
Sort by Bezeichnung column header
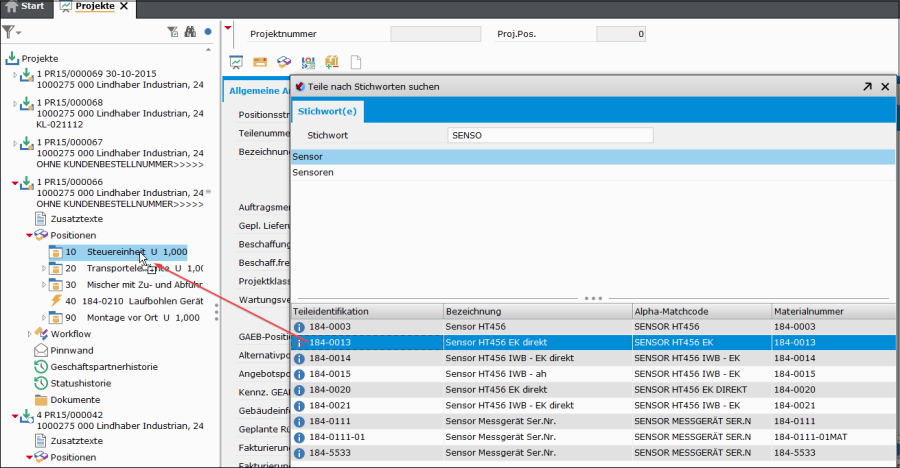[537, 311]
